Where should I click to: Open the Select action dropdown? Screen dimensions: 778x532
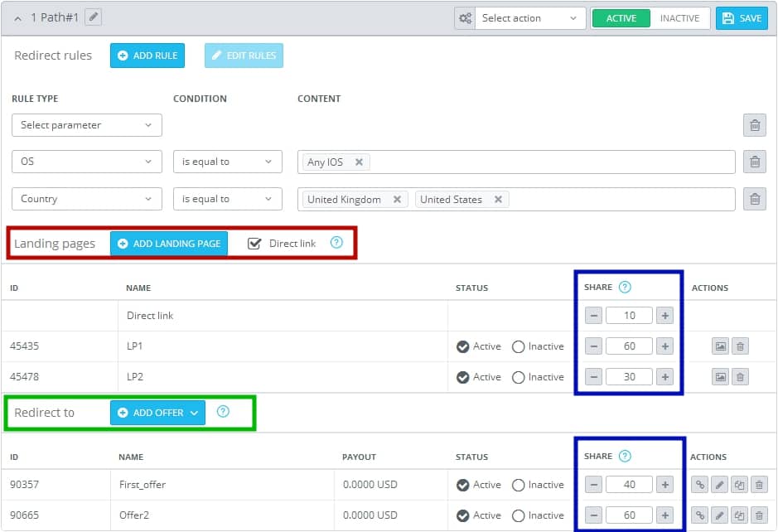(530, 18)
